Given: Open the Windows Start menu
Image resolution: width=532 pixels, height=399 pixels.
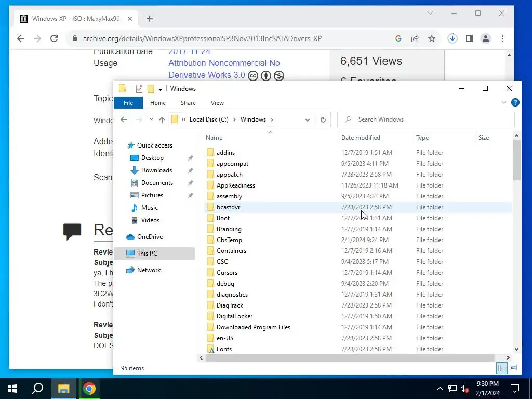Looking at the screenshot, I should point(12,389).
